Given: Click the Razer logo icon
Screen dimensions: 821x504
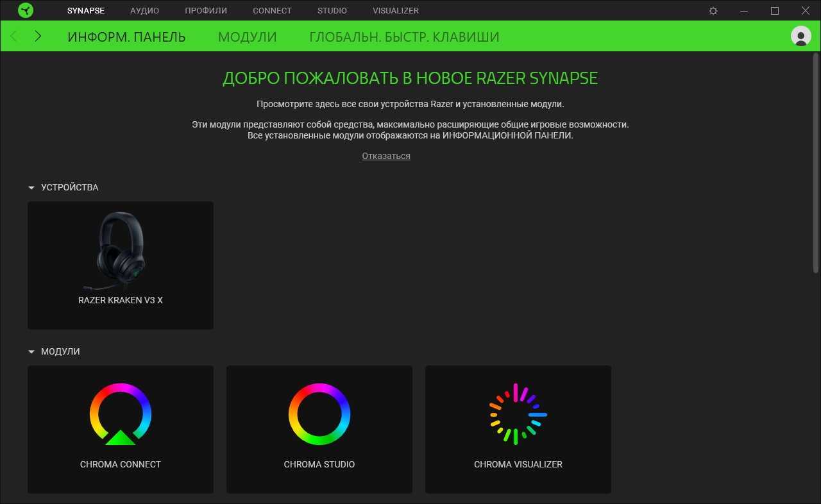Looking at the screenshot, I should click(25, 10).
